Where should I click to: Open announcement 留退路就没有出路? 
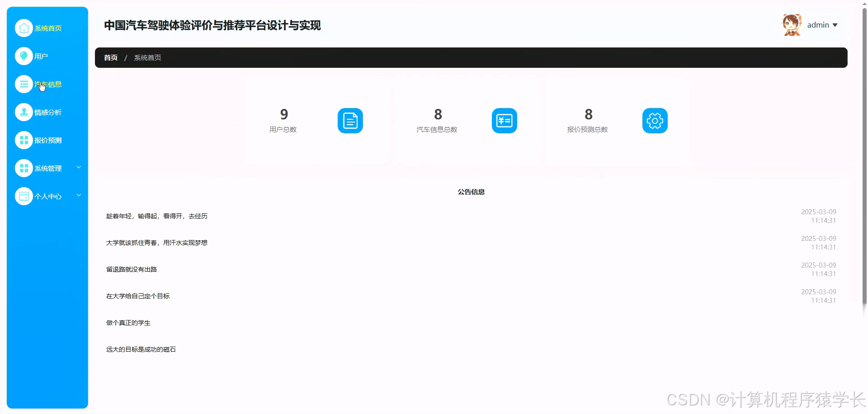coord(132,269)
